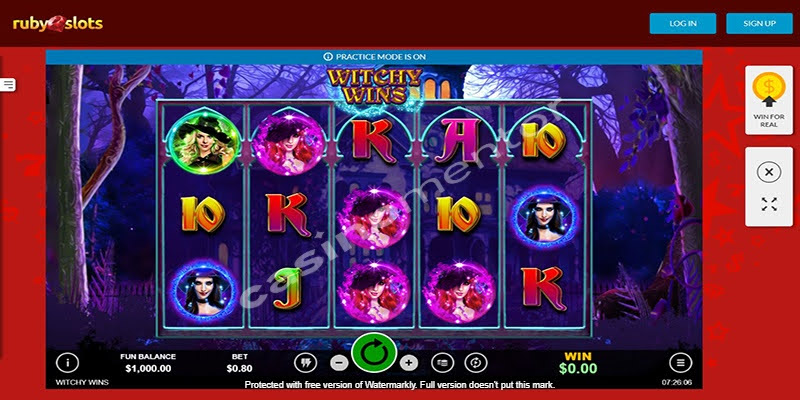Open game info with the i icon
This screenshot has height=400, width=800.
[67, 363]
